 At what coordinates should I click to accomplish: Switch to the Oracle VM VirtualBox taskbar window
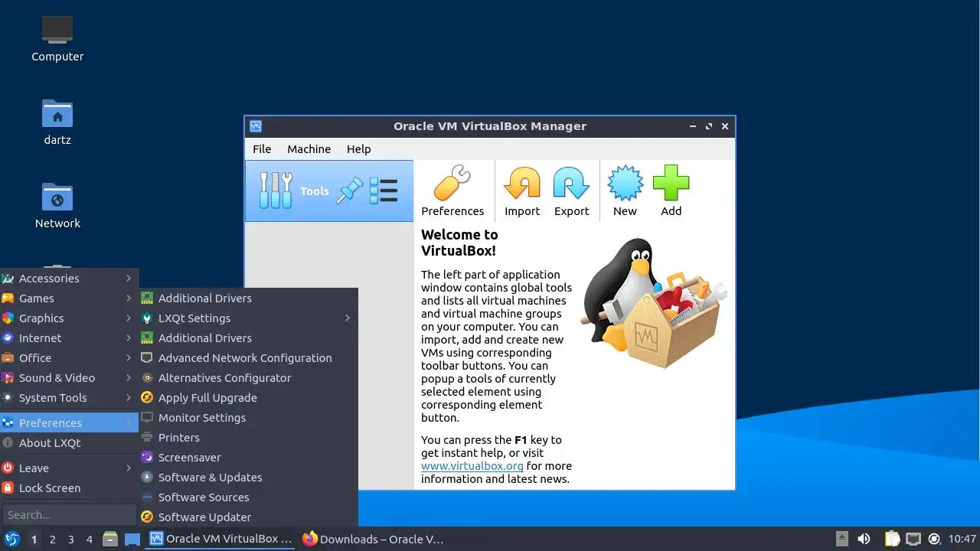pos(221,539)
